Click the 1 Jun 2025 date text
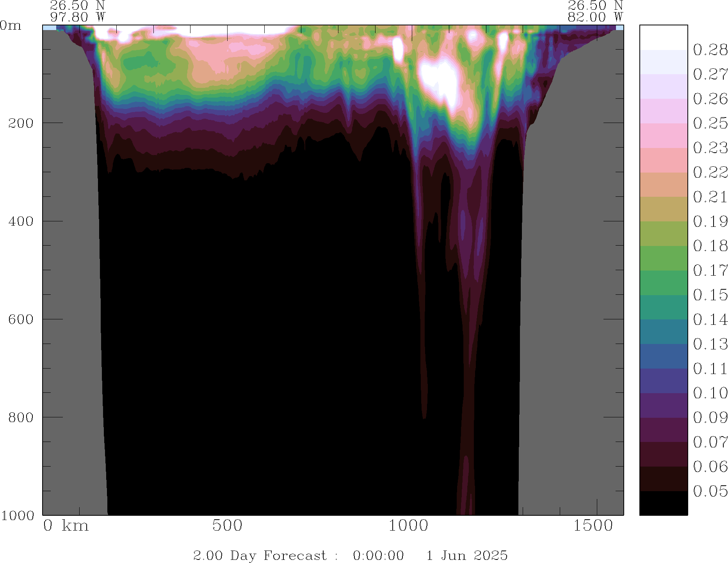 pos(467,555)
